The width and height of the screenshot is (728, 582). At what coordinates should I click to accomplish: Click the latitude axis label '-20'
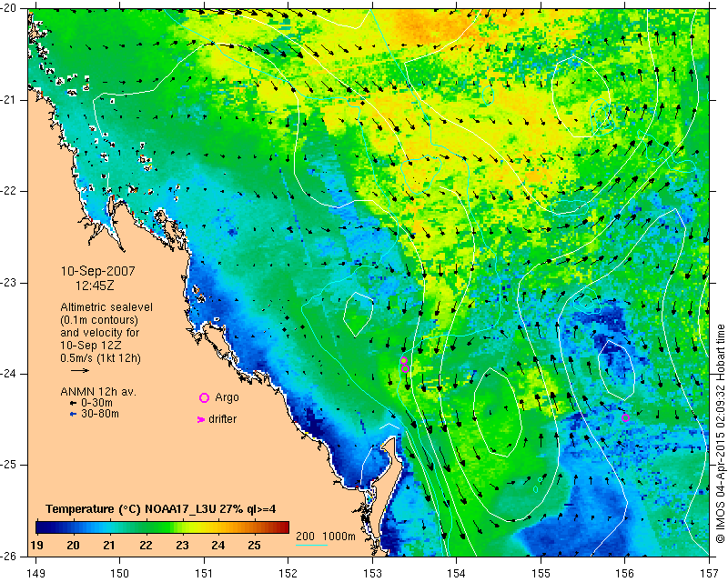tap(9, 8)
